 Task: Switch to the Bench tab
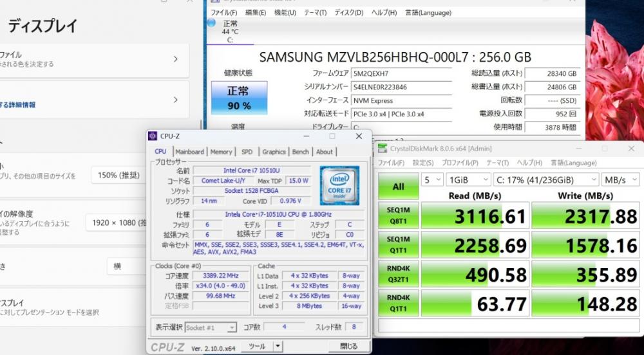tap(300, 152)
